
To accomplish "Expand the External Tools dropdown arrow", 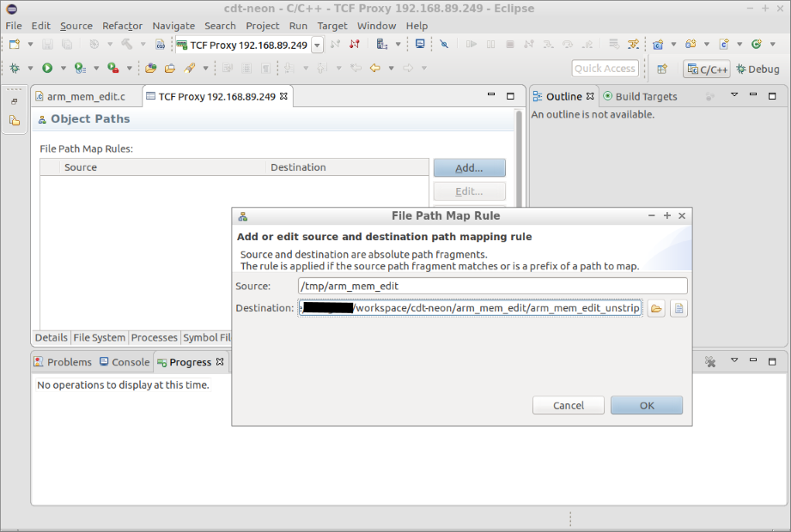I will [129, 68].
